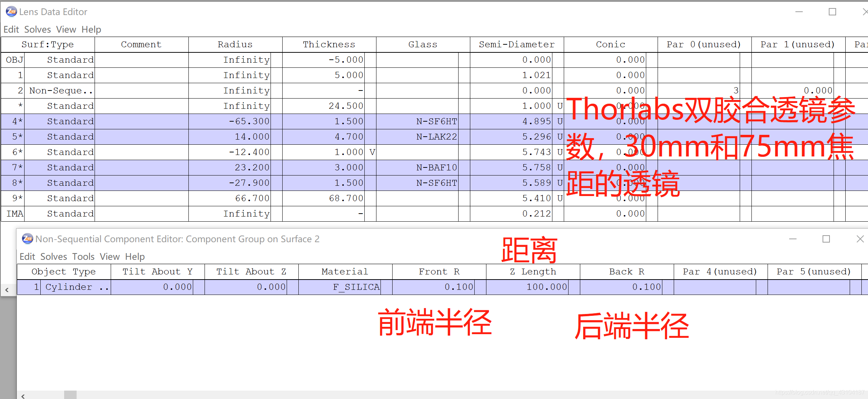Image resolution: width=868 pixels, height=399 pixels.
Task: Select the Surf:Type column header
Action: [48, 44]
